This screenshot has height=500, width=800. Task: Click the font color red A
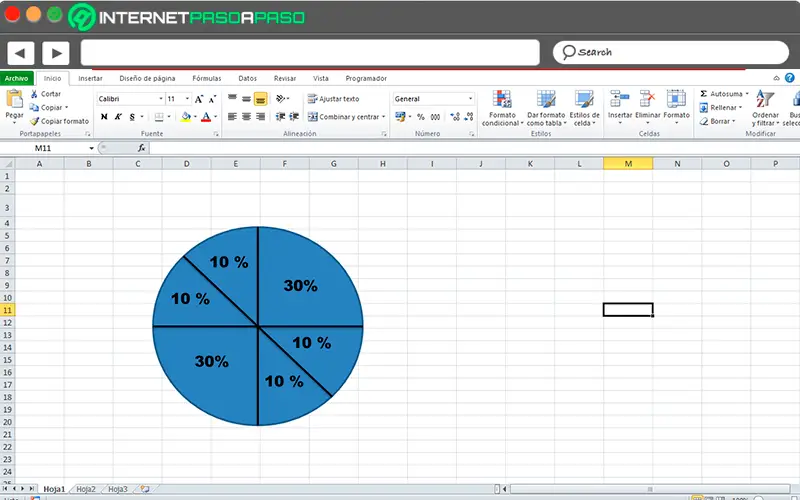click(x=206, y=117)
